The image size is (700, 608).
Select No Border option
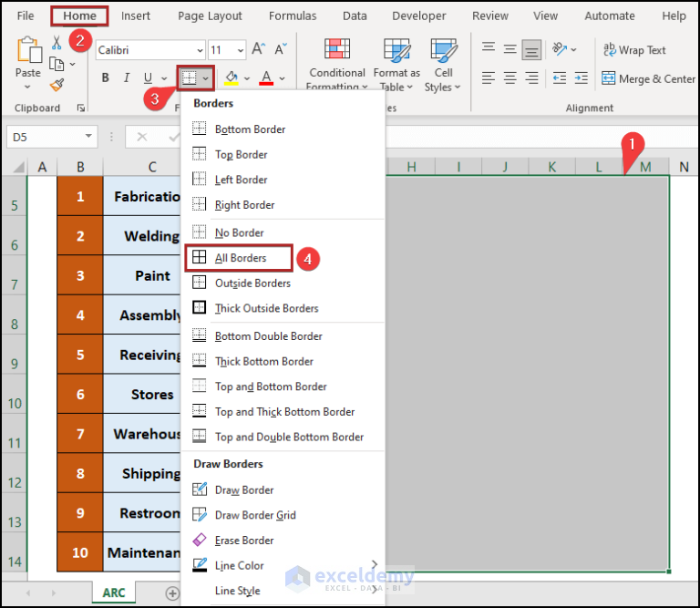click(283, 232)
